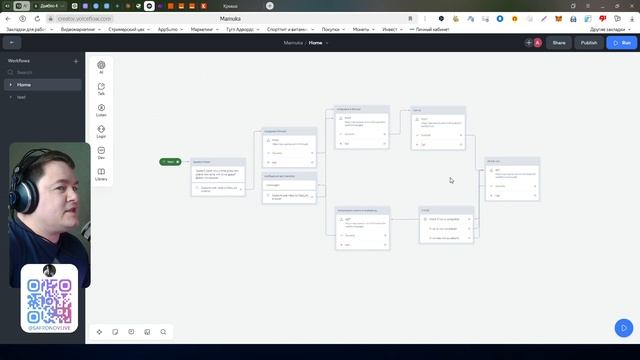Screen dimensions: 640x360
Task: Switch to the active white-highlighted browser tab
Action: tap(149, 6)
